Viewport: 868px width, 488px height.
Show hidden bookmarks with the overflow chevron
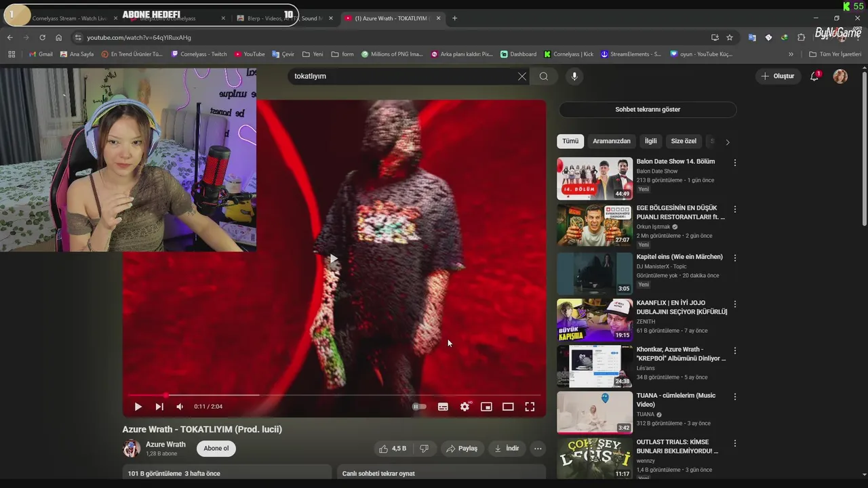click(x=791, y=54)
